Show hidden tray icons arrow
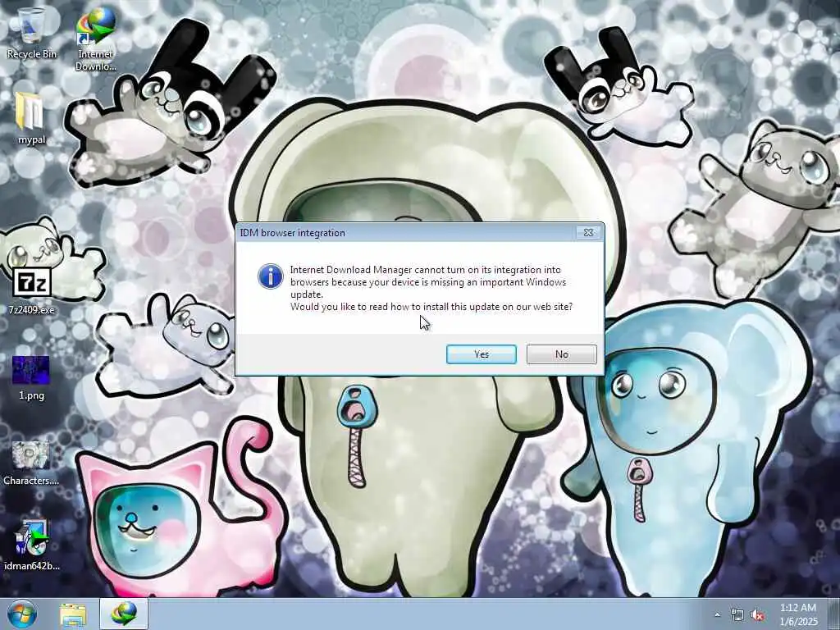Image resolution: width=840 pixels, height=630 pixels. click(x=717, y=615)
